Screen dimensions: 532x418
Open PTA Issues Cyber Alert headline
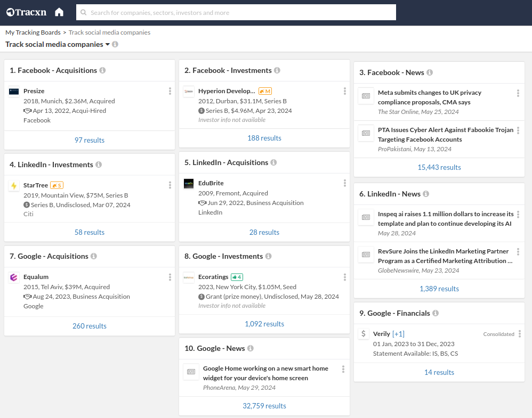pos(446,135)
